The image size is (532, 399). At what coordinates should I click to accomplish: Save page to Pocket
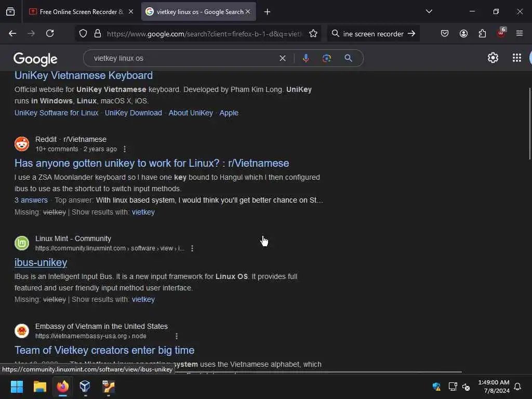point(445,33)
